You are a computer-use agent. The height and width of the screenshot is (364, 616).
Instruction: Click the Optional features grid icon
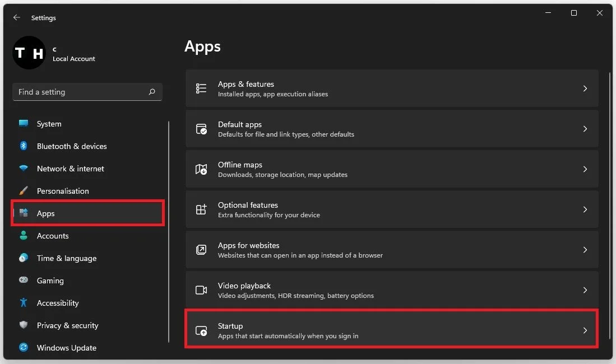[201, 209]
